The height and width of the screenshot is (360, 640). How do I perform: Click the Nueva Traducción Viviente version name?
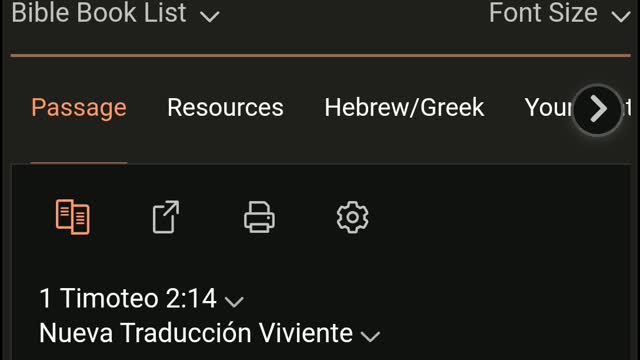196,333
